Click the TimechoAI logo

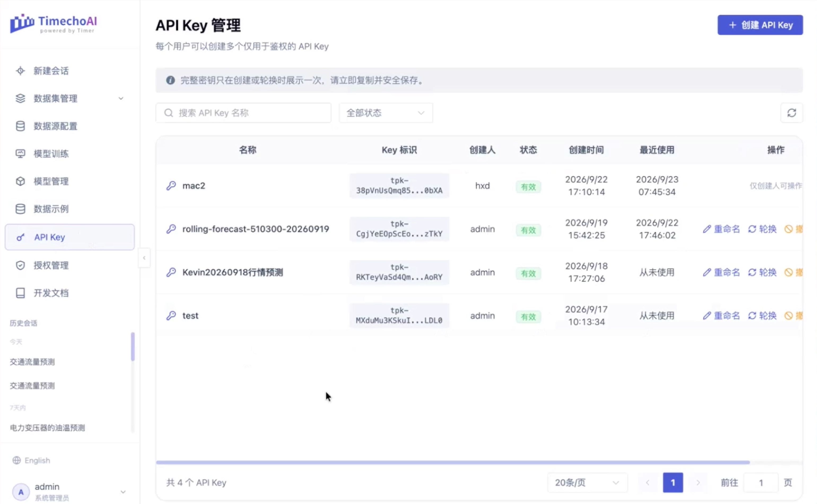tap(53, 24)
